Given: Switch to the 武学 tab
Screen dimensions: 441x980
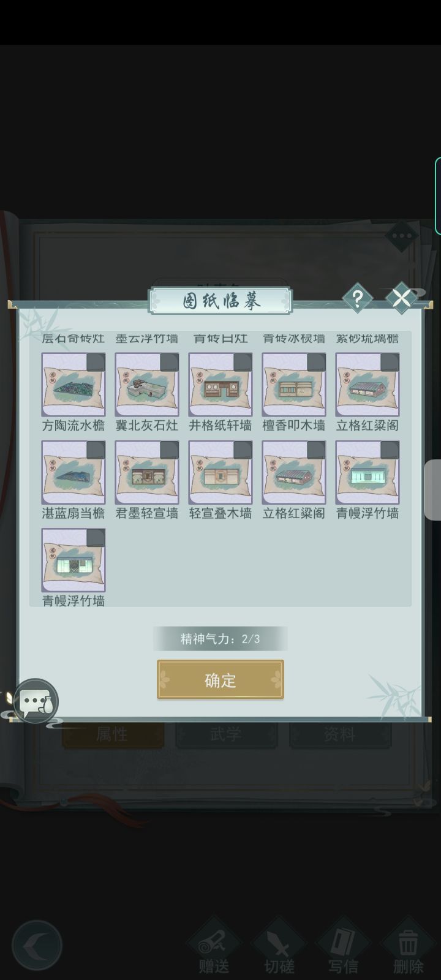Looking at the screenshot, I should point(226,734).
